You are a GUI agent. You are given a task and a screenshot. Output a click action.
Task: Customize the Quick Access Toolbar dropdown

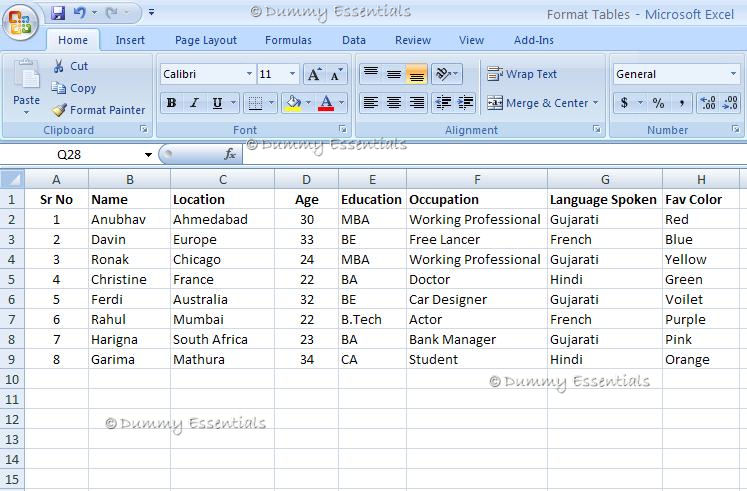tap(151, 12)
